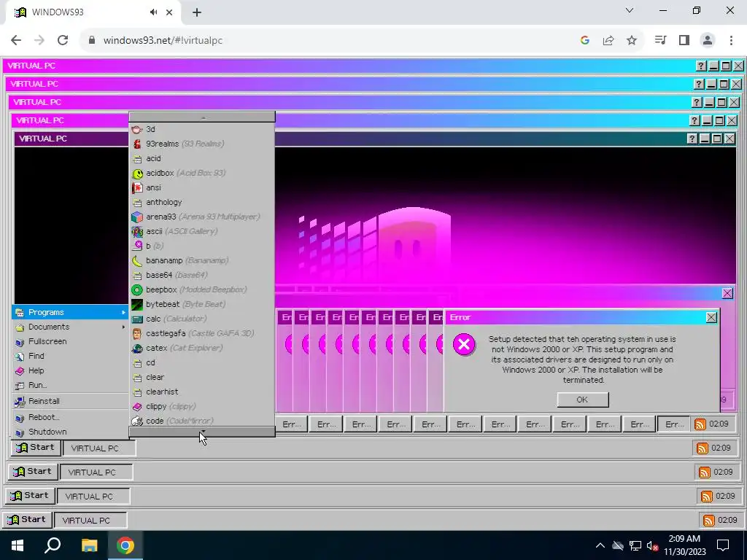Click RSS icon in outermost virtual taskbar
This screenshot has height=560, width=747.
[709, 520]
